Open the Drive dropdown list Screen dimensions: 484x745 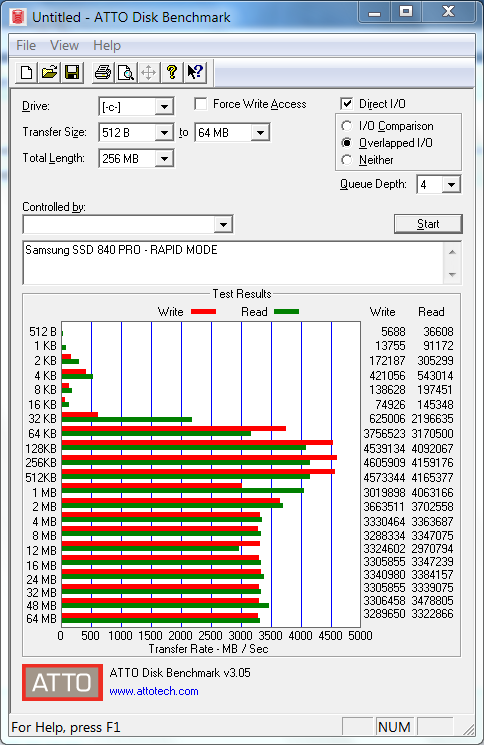click(164, 106)
